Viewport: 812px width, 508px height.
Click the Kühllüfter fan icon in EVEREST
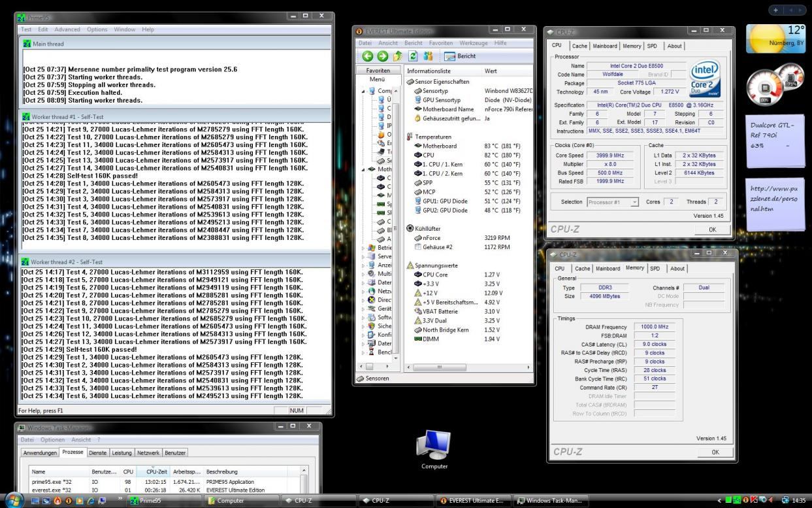point(410,228)
